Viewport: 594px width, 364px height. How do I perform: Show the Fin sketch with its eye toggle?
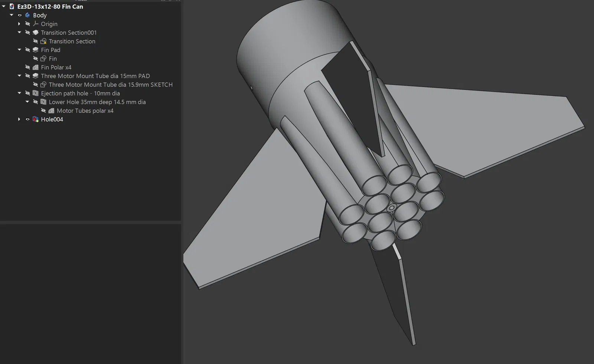(x=35, y=59)
